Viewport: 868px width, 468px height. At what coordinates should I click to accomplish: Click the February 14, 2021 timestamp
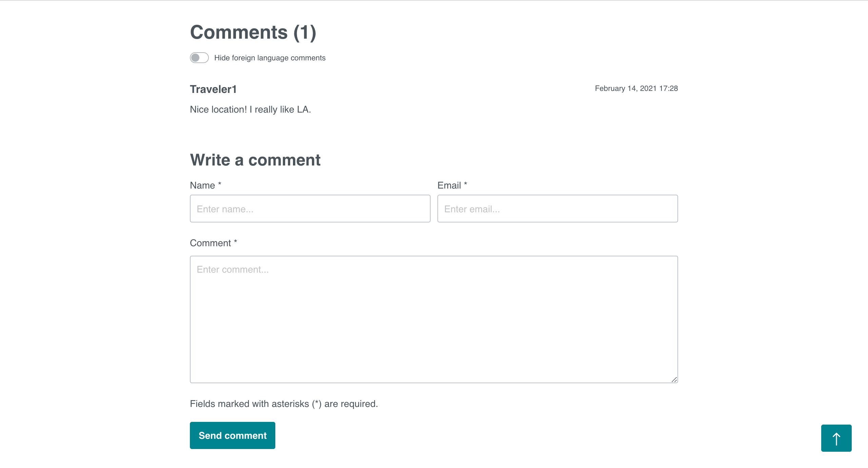click(636, 89)
